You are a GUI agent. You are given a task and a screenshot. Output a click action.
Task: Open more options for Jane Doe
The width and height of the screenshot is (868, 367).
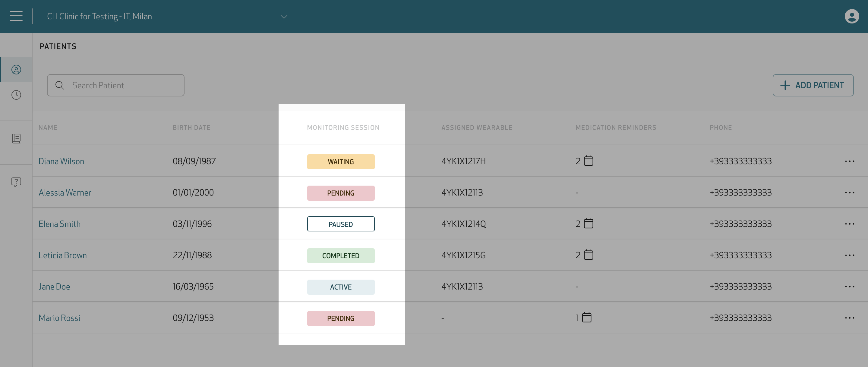850,287
